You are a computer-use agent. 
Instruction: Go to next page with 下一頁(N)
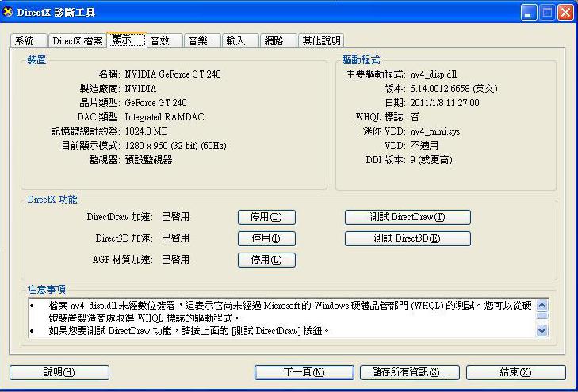304,372
